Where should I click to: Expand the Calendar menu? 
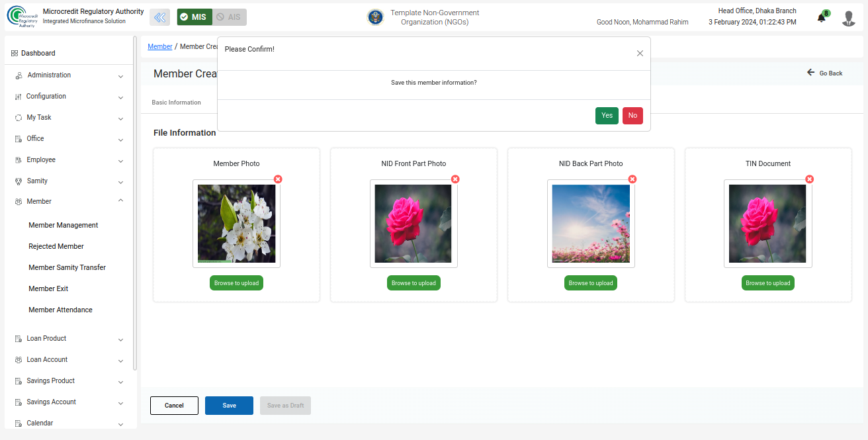[x=120, y=425]
